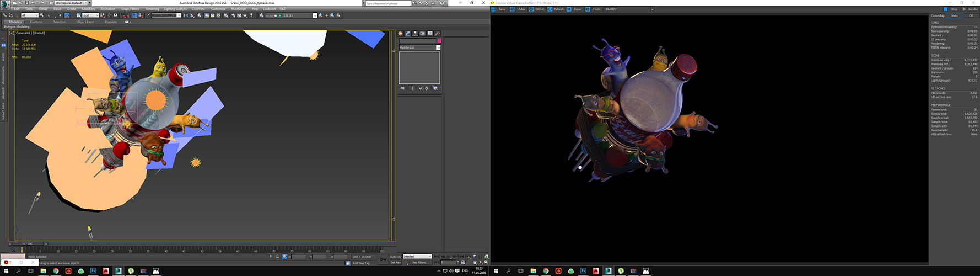Screen dimensions: 980x276
Task: Open the selection filter All dropdown
Action: pyautogui.click(x=30, y=15)
